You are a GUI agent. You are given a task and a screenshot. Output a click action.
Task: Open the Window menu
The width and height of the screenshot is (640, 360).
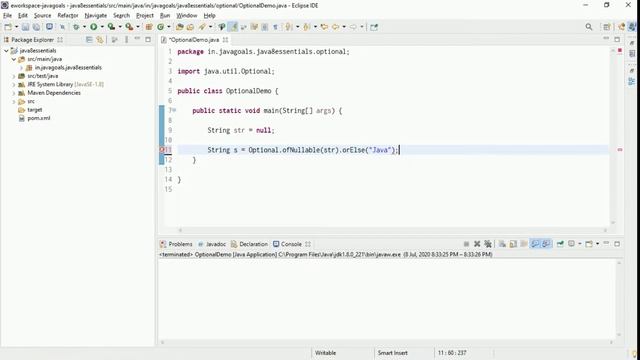pyautogui.click(x=187, y=16)
